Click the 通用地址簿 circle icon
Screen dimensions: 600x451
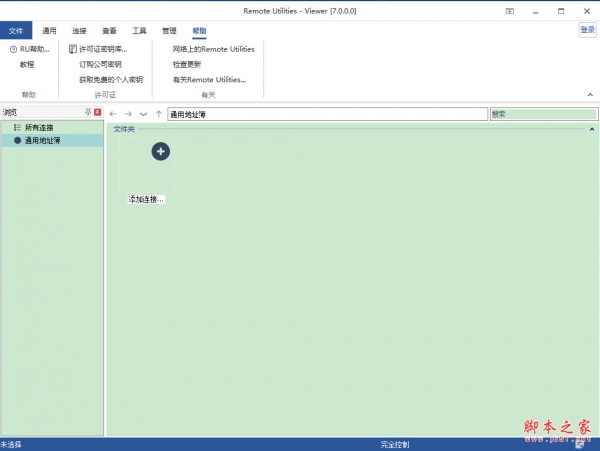[17, 140]
